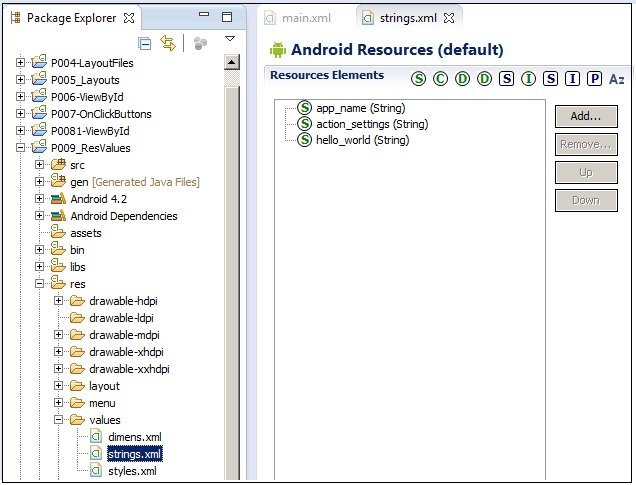This screenshot has height=485, width=636.
Task: Toggle the green circle S String filter
Action: coord(418,79)
